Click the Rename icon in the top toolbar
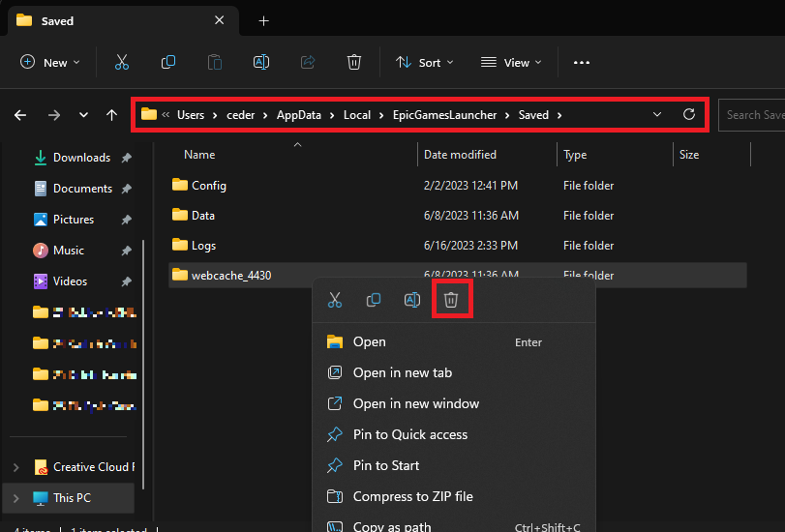Image resolution: width=785 pixels, height=532 pixels. point(260,62)
